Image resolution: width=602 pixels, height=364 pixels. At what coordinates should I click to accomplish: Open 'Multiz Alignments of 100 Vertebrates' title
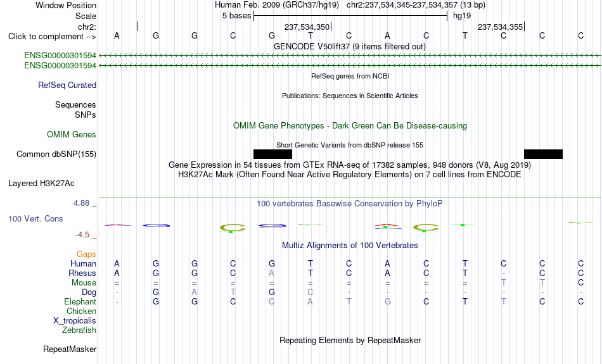tap(350, 246)
